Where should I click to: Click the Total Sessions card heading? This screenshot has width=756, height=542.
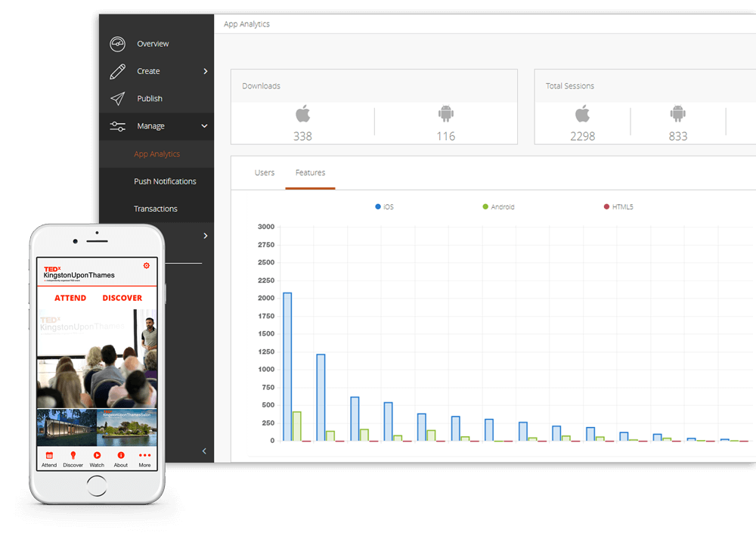(570, 86)
